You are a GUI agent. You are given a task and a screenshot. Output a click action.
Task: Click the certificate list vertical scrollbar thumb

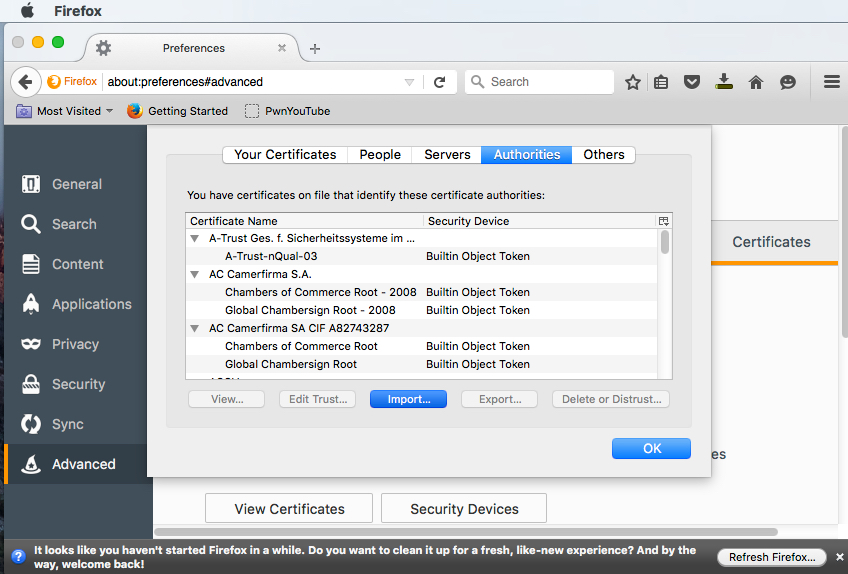[x=665, y=242]
